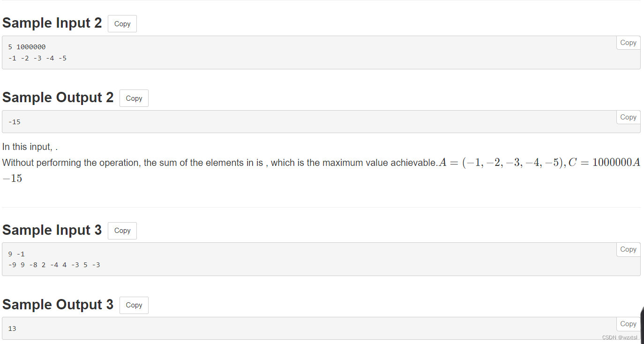The width and height of the screenshot is (644, 344).
Task: Click the output value 13
Action: point(12,329)
